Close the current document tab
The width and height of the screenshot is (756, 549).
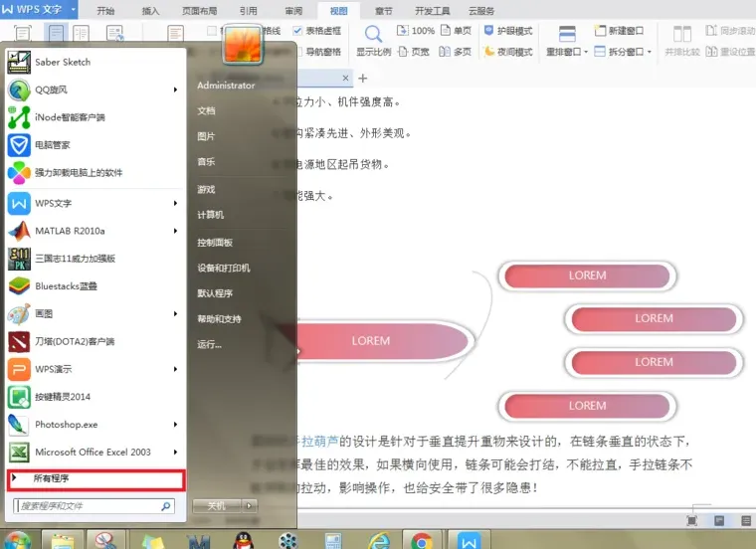345,79
